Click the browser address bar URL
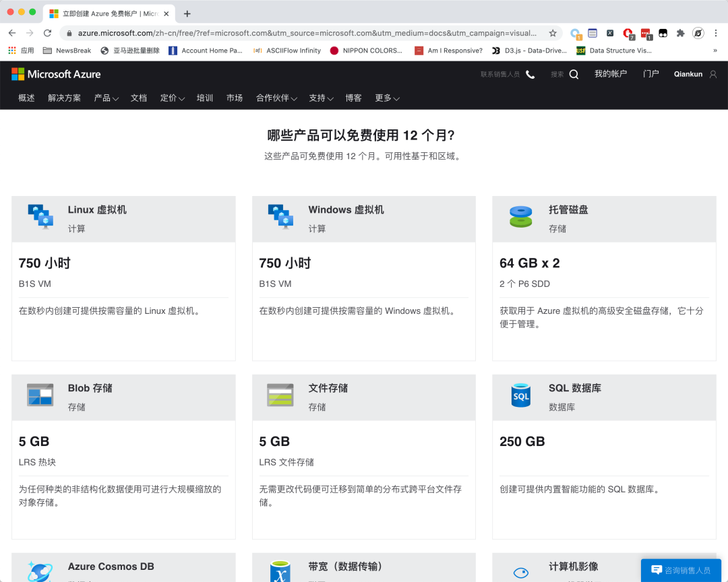Screen dimensions: 728x582 (x=307, y=34)
